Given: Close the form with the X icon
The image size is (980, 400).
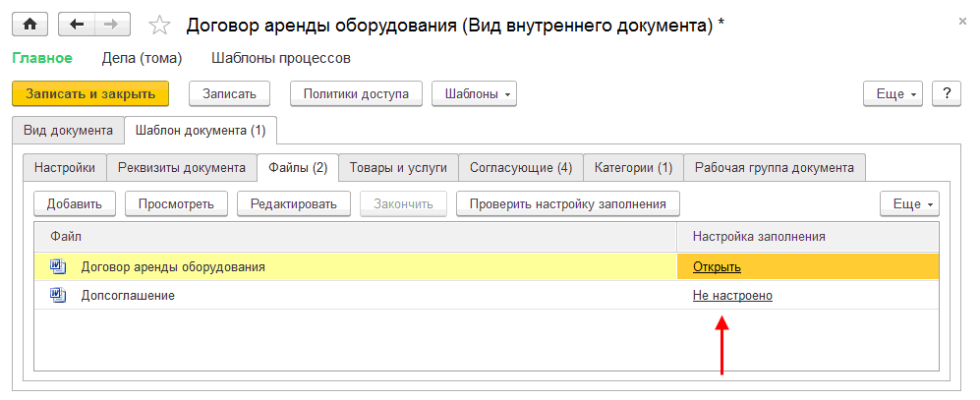Looking at the screenshot, I should [960, 20].
